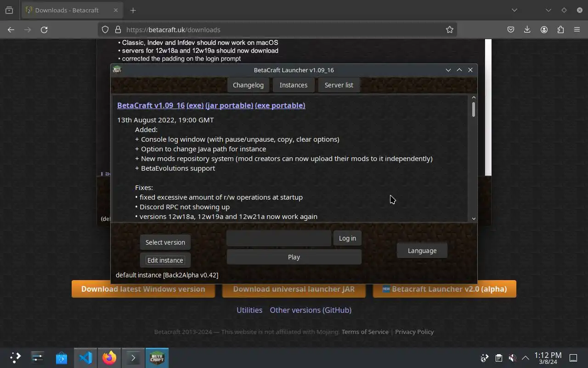The image size is (588, 368).
Task: Open Visual Studio Code from taskbar
Action: 85,358
